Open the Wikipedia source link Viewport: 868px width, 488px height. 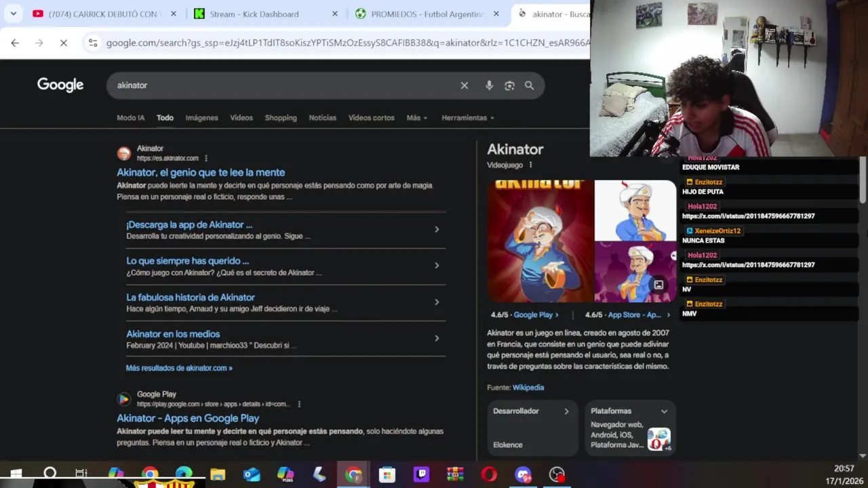[528, 388]
